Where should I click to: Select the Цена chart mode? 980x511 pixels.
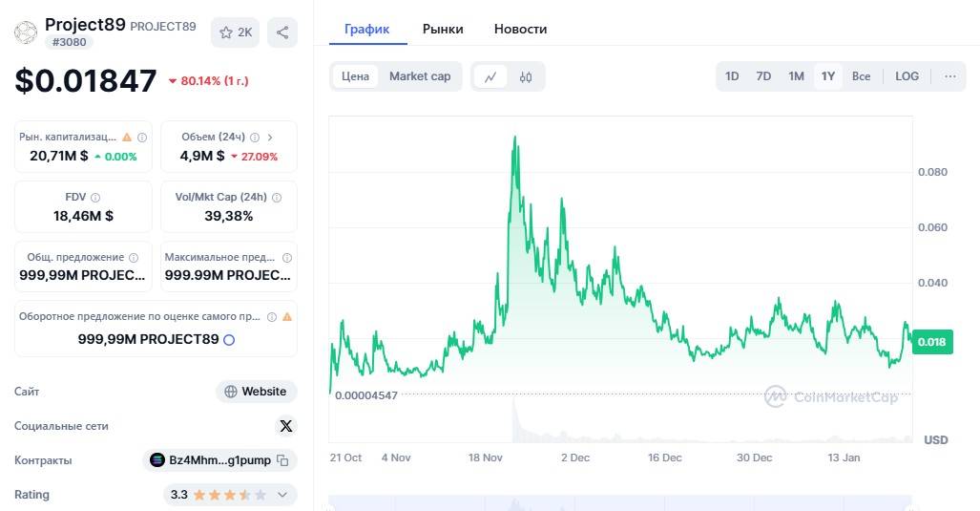[x=355, y=76]
